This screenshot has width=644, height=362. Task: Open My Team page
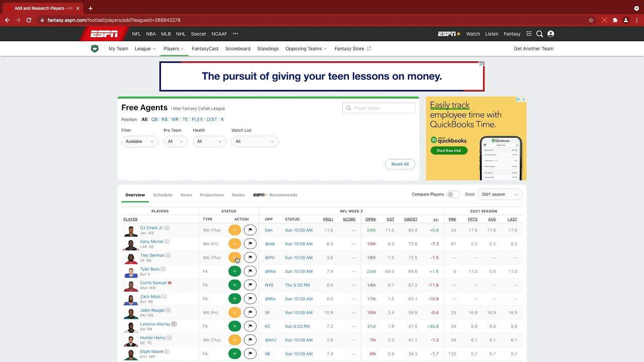(118, 49)
